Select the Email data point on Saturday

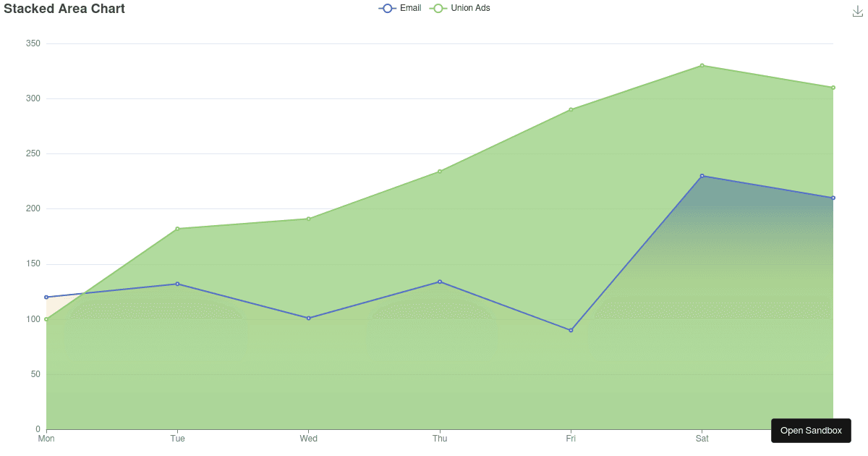(x=702, y=176)
